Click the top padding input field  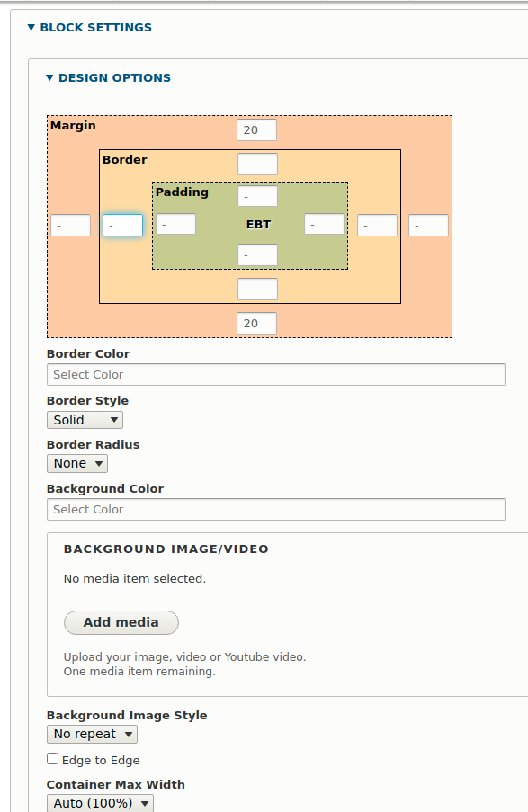coord(257,196)
